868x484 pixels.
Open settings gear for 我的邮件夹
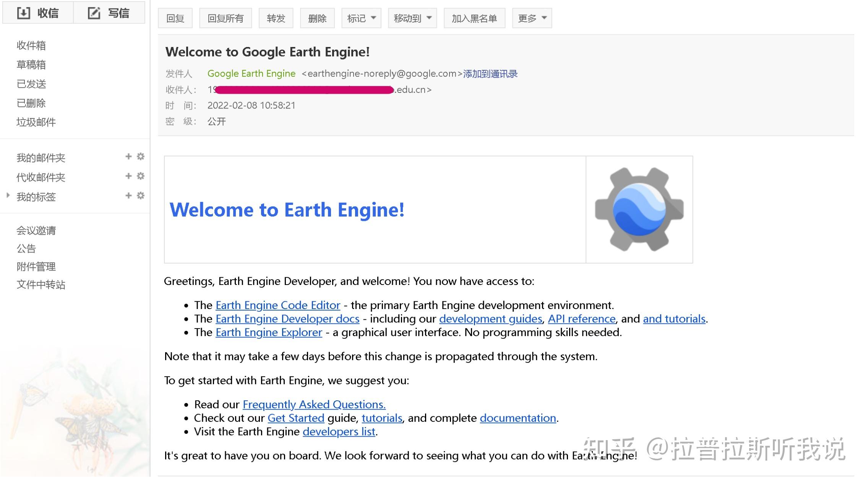(x=141, y=157)
